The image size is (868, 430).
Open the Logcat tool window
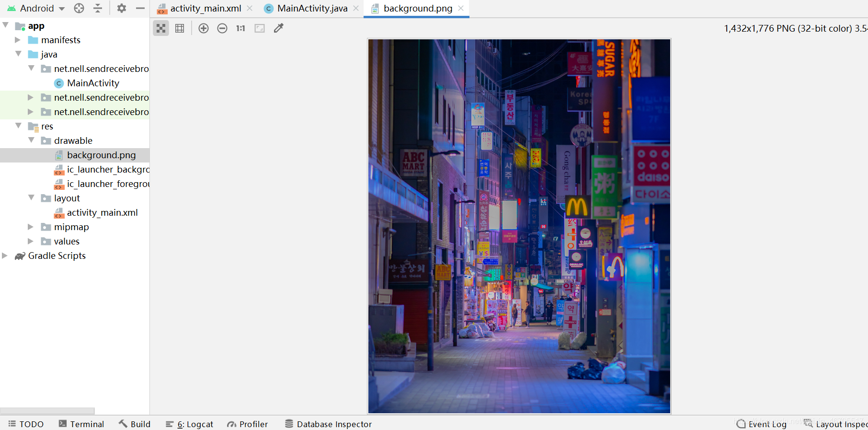pos(190,424)
